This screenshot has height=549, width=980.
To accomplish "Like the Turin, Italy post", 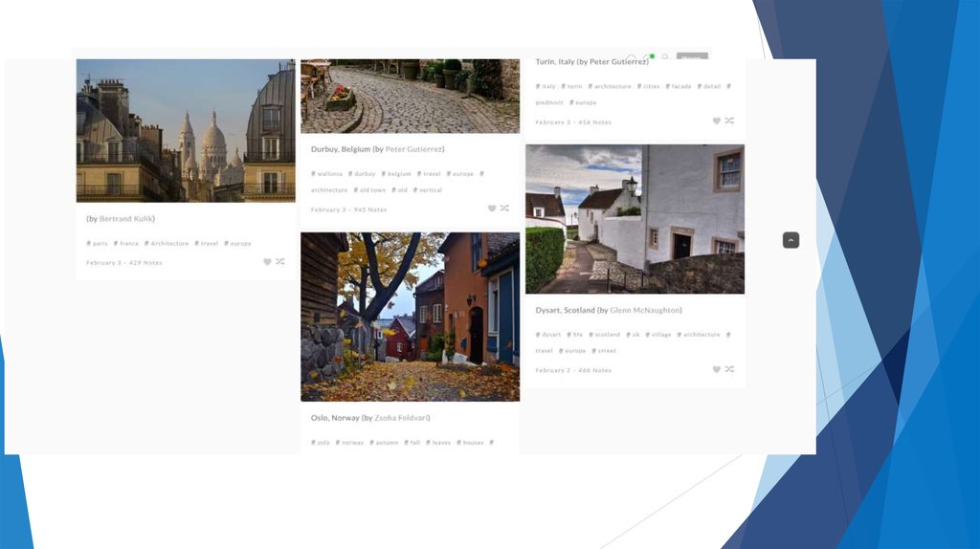I will (x=716, y=121).
